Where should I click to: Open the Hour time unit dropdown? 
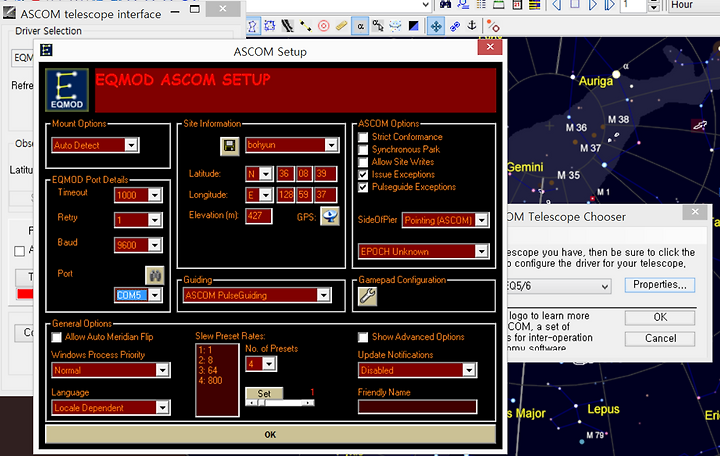pyautogui.click(x=693, y=5)
